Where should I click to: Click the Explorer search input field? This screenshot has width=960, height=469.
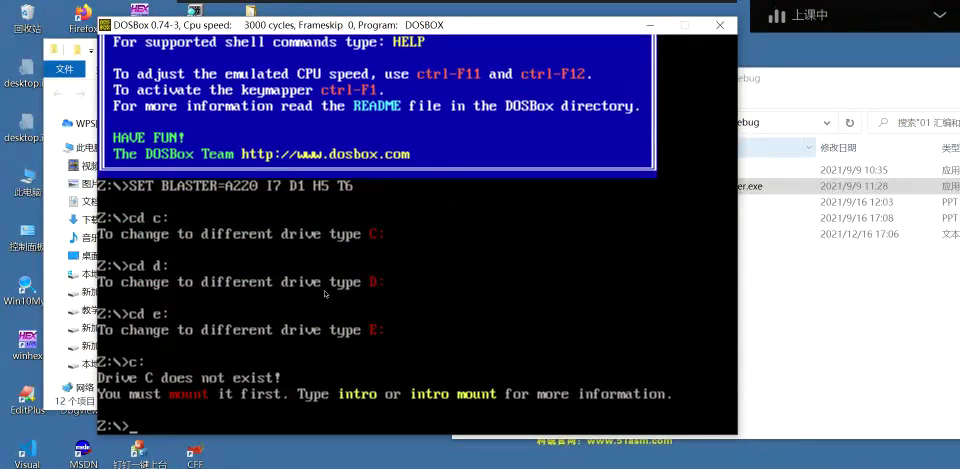tap(913, 122)
